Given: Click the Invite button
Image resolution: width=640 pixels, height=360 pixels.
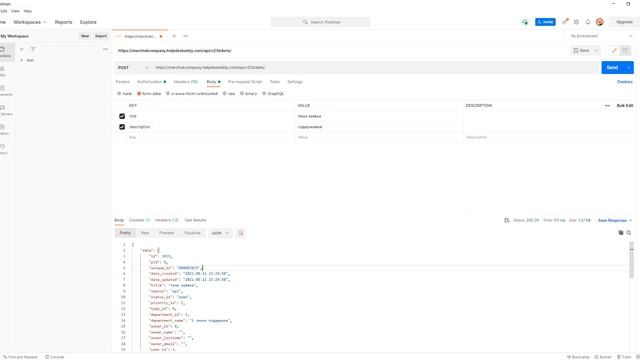Looking at the screenshot, I should [x=545, y=22].
